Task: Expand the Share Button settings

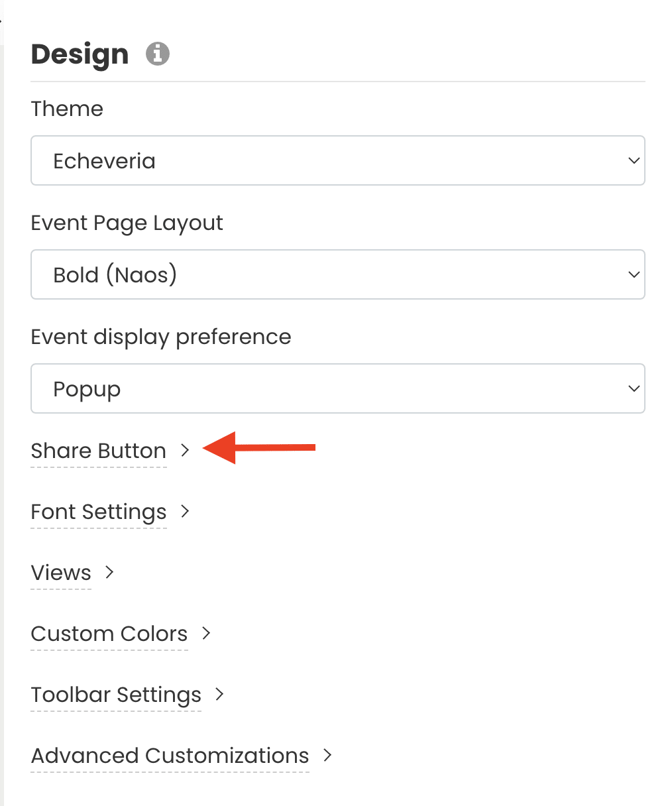Action: click(x=98, y=450)
